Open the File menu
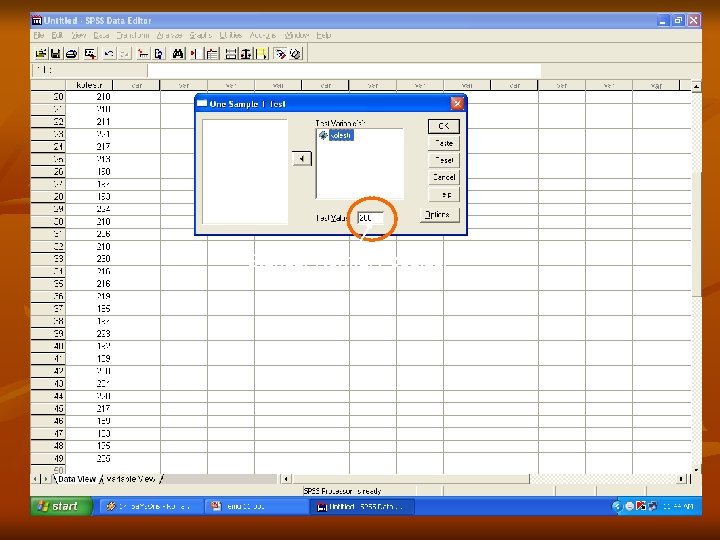Viewport: 720px width, 540px height. click(39, 35)
